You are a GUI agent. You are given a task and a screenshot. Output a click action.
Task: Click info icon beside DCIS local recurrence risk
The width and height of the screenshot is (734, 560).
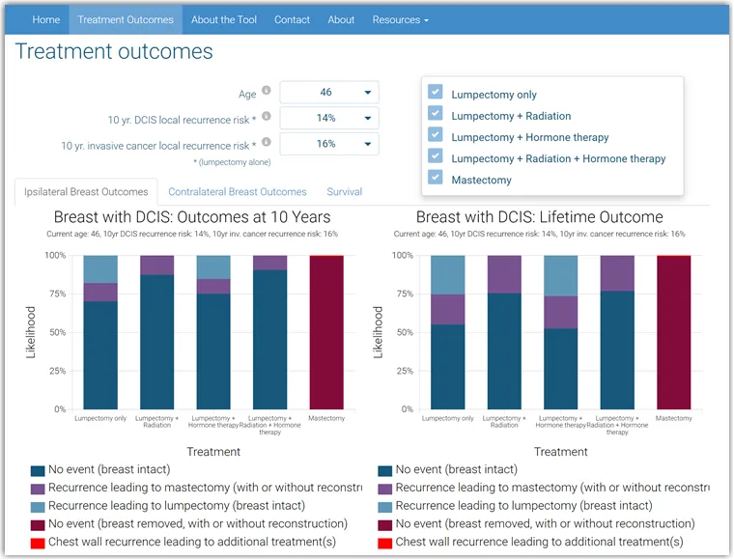pyautogui.click(x=267, y=117)
